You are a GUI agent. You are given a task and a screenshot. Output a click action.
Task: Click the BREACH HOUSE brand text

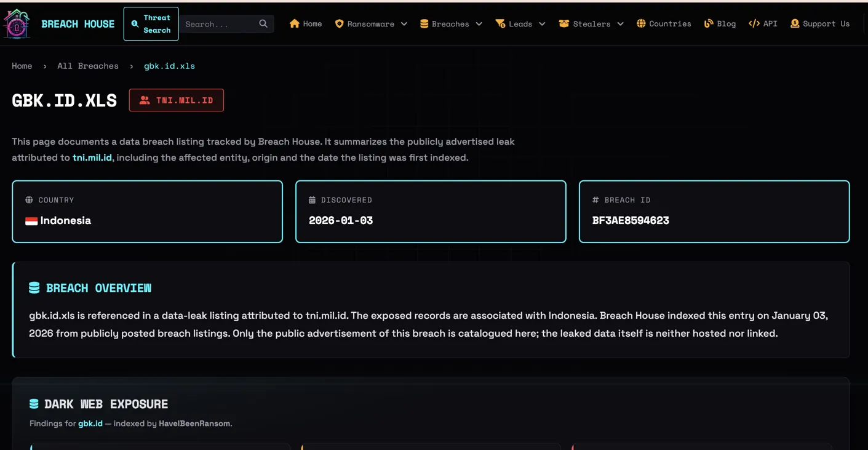(78, 24)
